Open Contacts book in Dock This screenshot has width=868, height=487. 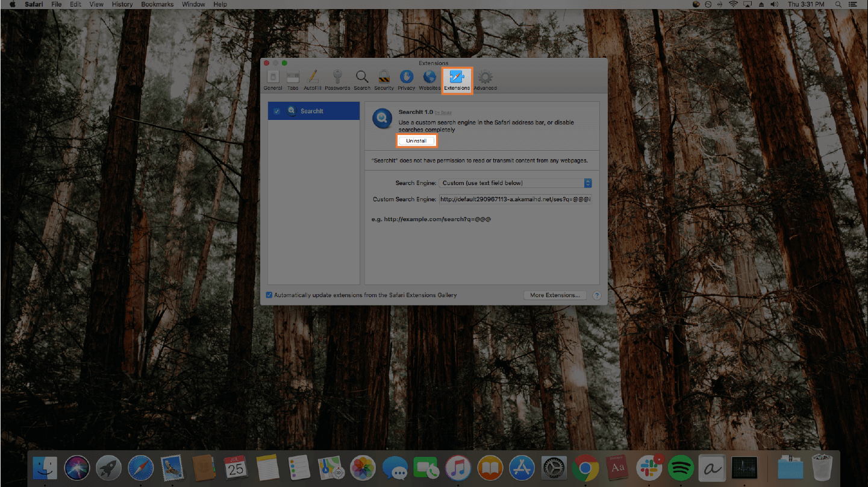(204, 468)
